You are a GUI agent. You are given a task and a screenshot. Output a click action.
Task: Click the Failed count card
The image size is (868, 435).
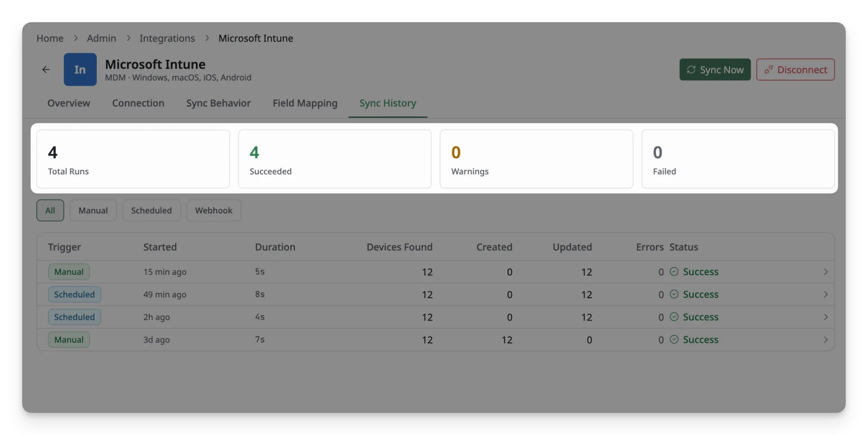(x=738, y=159)
